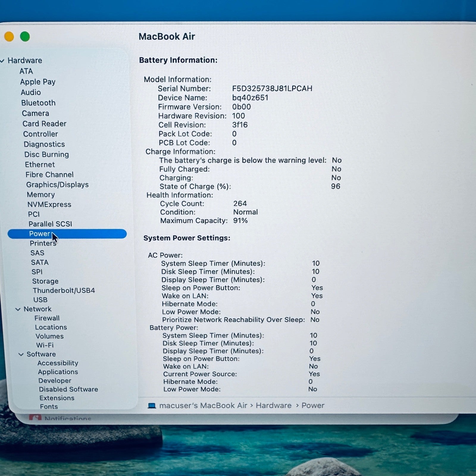Viewport: 476px width, 476px height.
Task: Select Bluetooth in the hardware list
Action: [38, 103]
